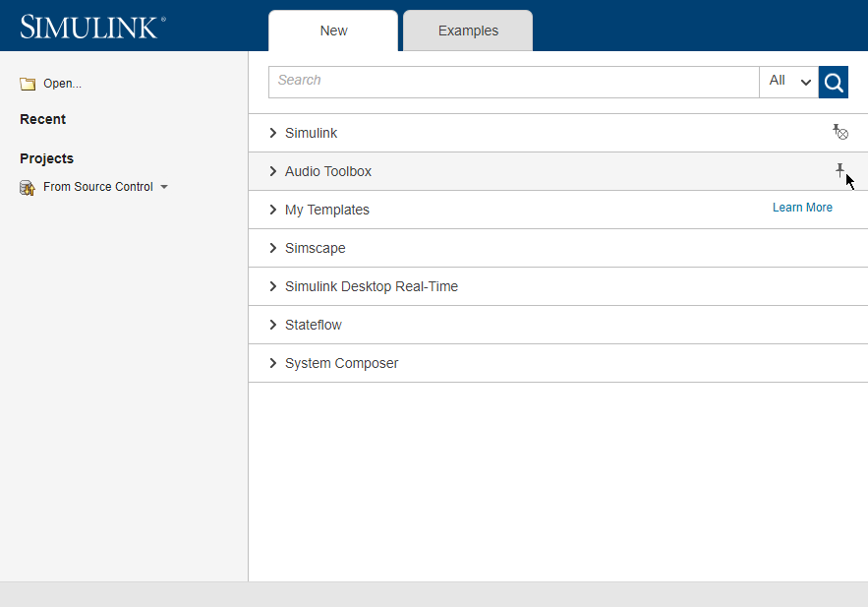Unpin the Simulink templates section
The width and height of the screenshot is (868, 607).
840,131
